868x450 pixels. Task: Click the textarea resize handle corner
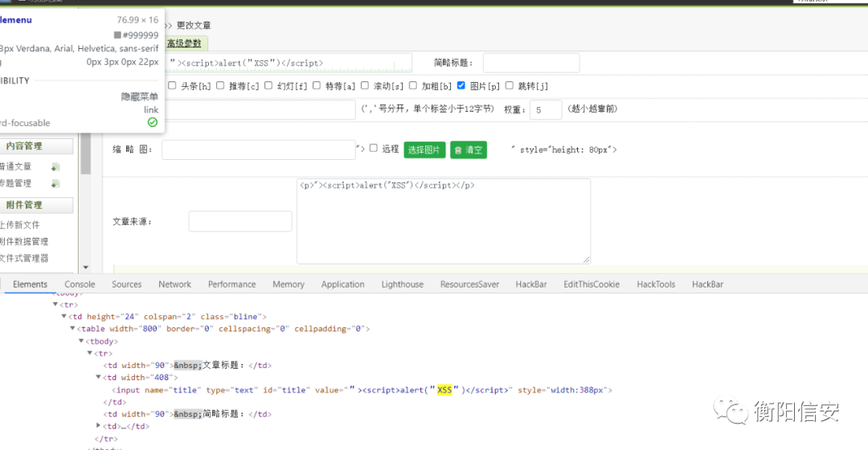586,260
